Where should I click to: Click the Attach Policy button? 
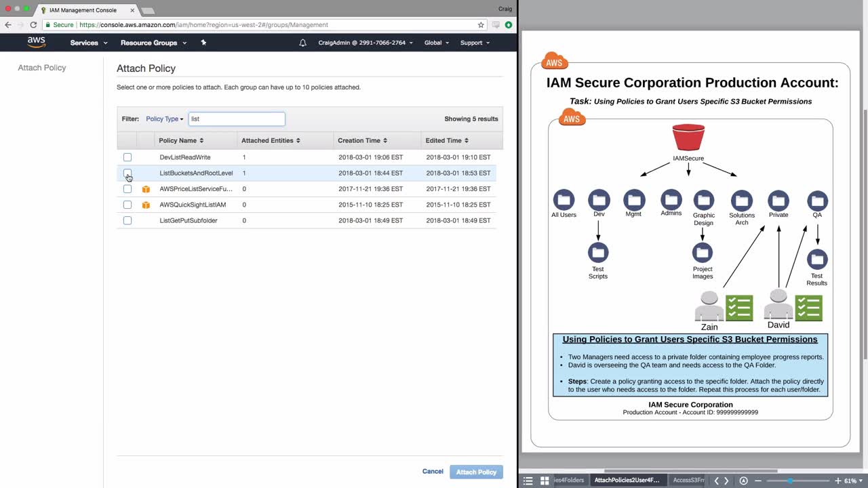[x=476, y=472]
